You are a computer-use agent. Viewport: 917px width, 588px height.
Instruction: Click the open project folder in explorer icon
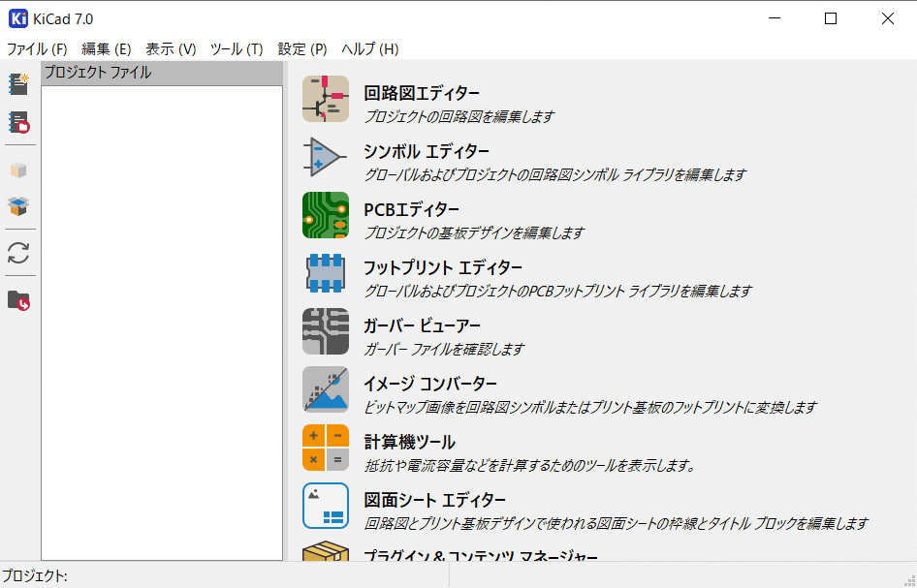(x=18, y=300)
